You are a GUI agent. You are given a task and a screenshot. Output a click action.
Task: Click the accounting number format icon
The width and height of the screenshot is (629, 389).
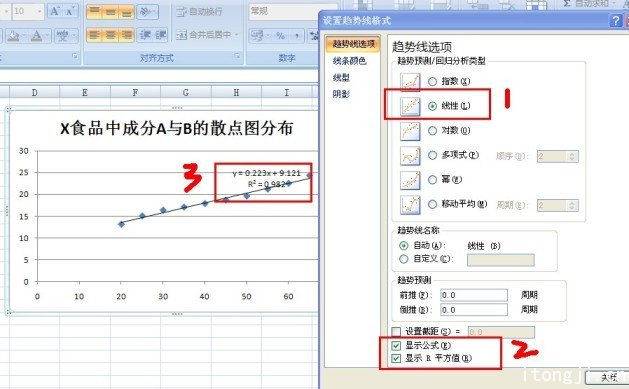[x=256, y=36]
